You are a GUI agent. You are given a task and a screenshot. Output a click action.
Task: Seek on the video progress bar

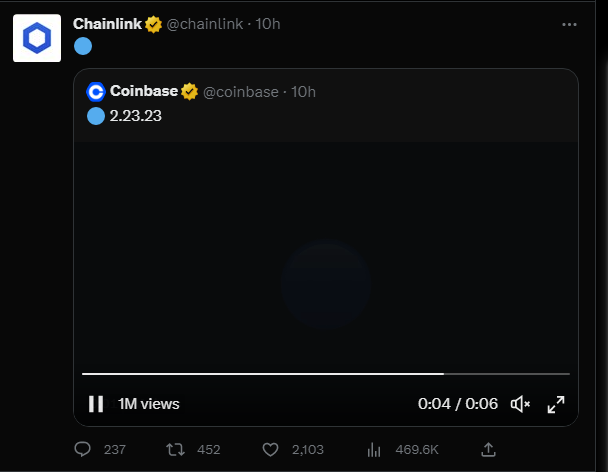point(326,374)
